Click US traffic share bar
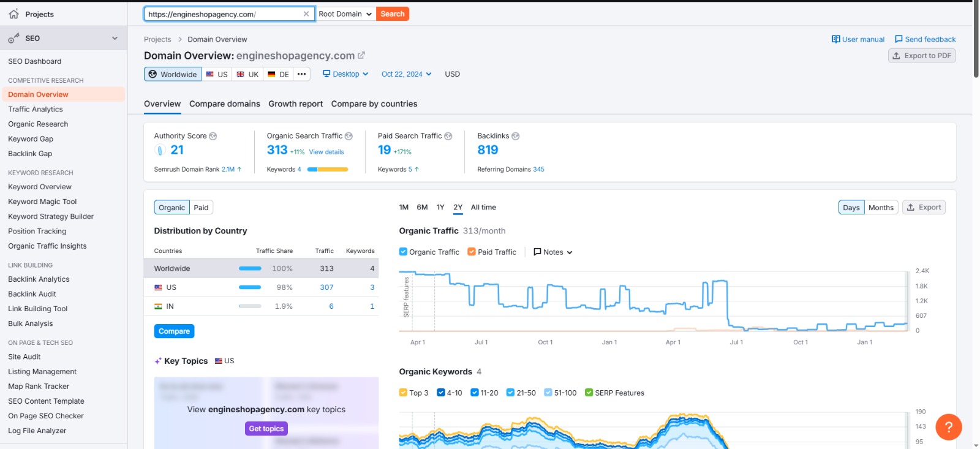Viewport: 980px width, 449px height. [x=250, y=287]
